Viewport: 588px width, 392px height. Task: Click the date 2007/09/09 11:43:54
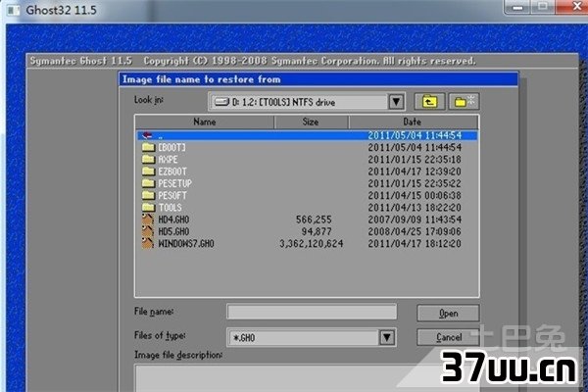pos(415,220)
